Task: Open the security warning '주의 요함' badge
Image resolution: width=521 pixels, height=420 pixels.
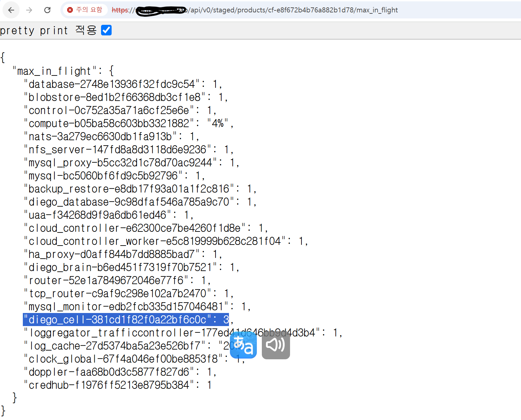Action: (85, 10)
